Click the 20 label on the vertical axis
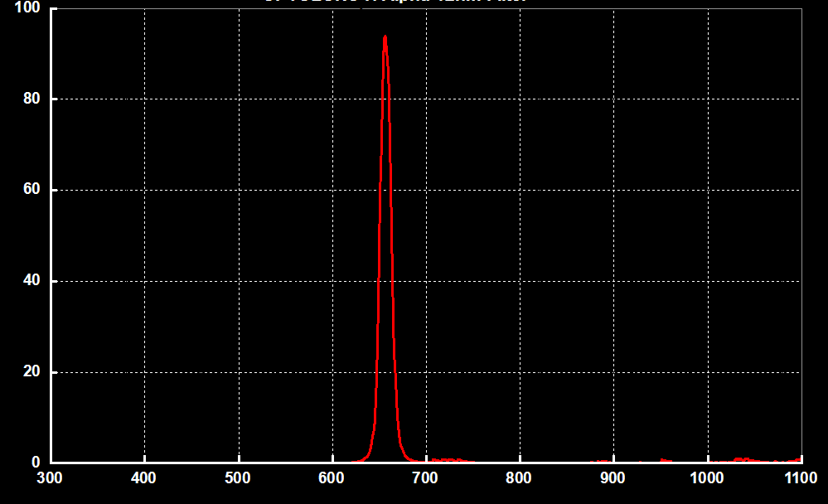The image size is (828, 504). (x=31, y=371)
